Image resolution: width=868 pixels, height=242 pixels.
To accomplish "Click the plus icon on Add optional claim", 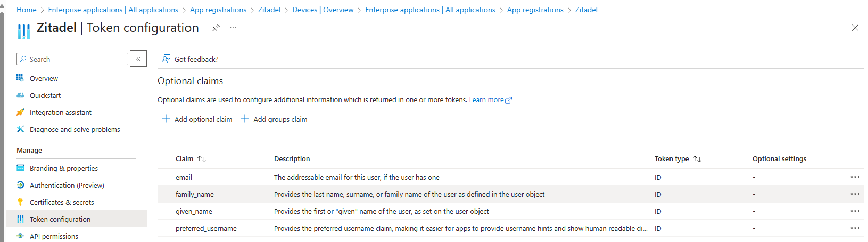I will (x=166, y=119).
